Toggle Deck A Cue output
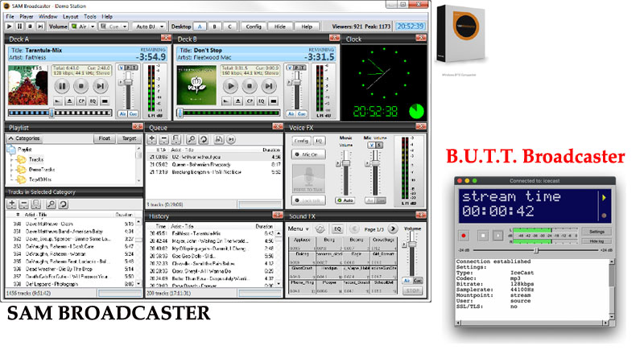This screenshot has height=354, width=644. coord(133,113)
